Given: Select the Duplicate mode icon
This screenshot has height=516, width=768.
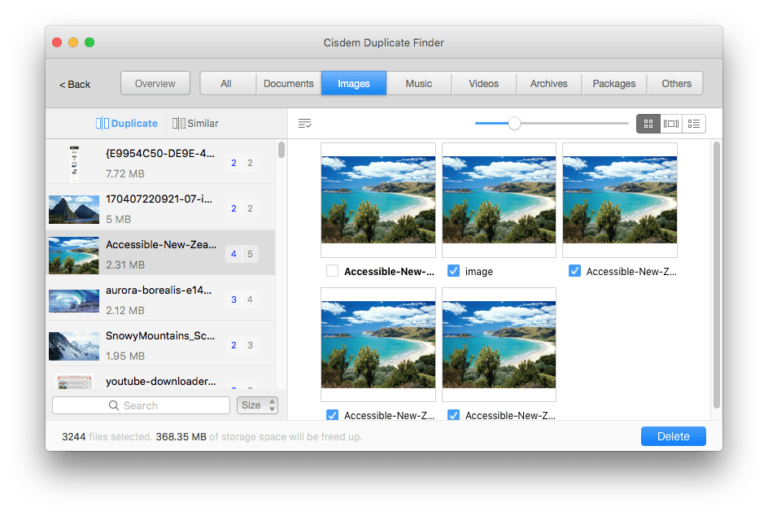Looking at the screenshot, I should point(102,124).
